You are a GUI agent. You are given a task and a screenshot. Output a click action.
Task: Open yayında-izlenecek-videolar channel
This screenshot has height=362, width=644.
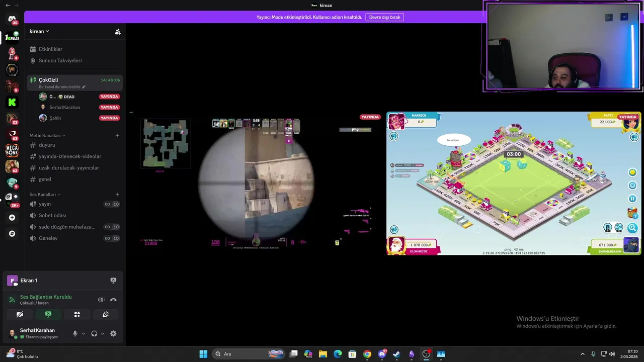tap(75, 156)
